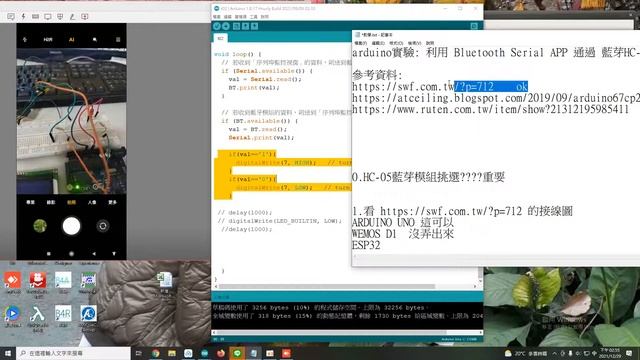
Task: Click the taskbar search box
Action: pyautogui.click(x=73, y=353)
